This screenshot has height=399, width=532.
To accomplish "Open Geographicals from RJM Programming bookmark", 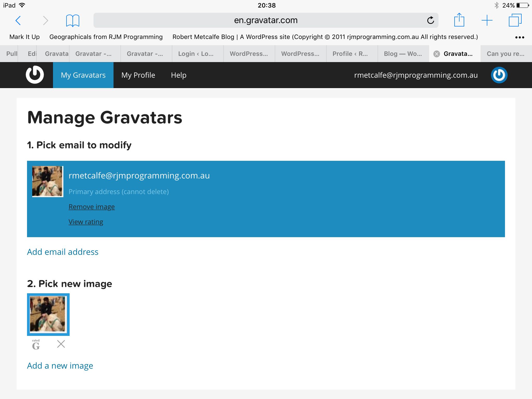I will (106, 37).
